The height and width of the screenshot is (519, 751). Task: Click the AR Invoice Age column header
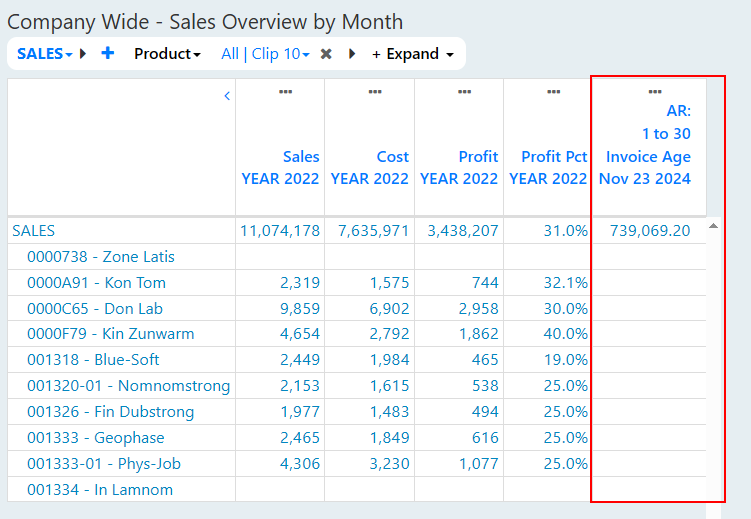point(645,145)
